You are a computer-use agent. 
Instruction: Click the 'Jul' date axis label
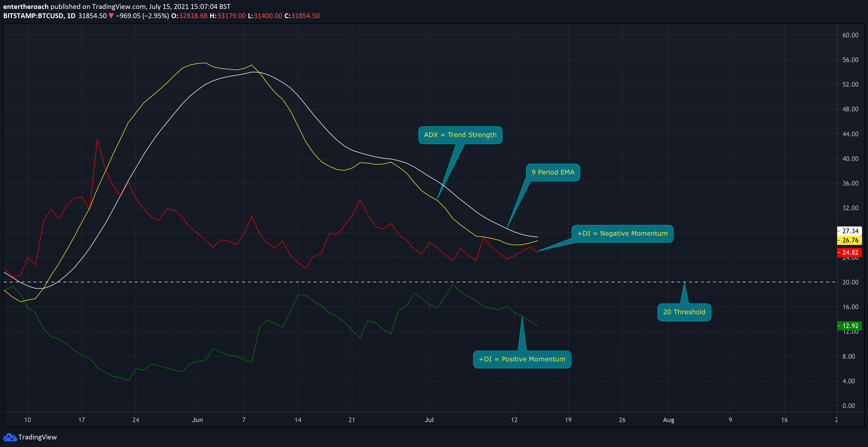pos(429,420)
